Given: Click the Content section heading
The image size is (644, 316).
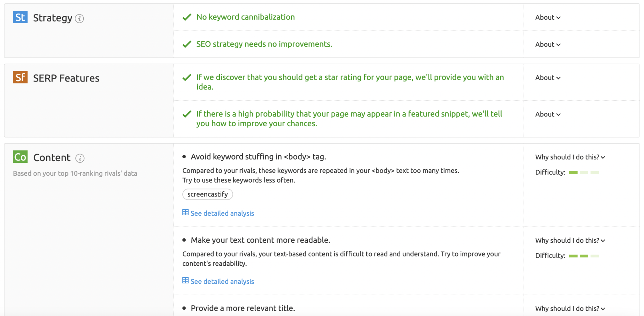Looking at the screenshot, I should pos(52,157).
